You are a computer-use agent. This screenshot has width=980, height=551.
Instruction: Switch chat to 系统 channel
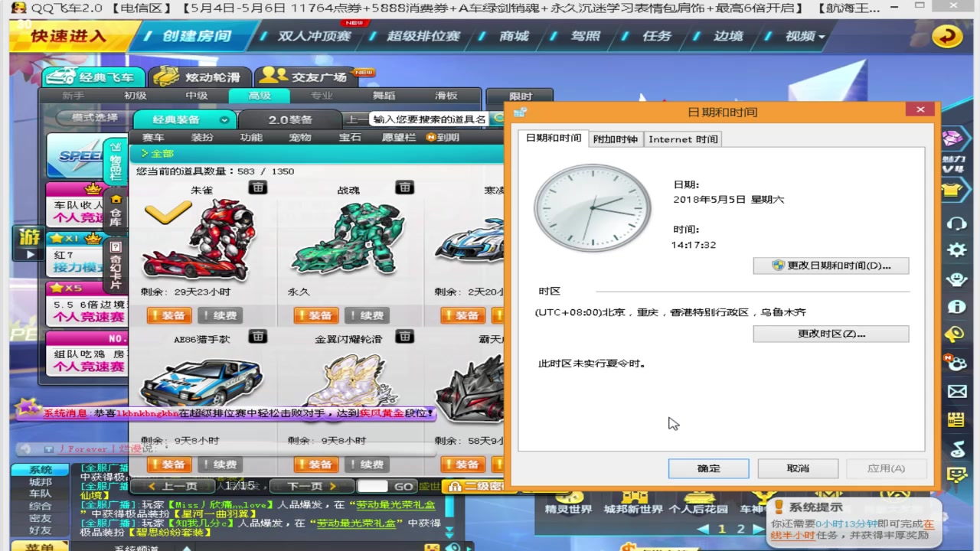41,470
